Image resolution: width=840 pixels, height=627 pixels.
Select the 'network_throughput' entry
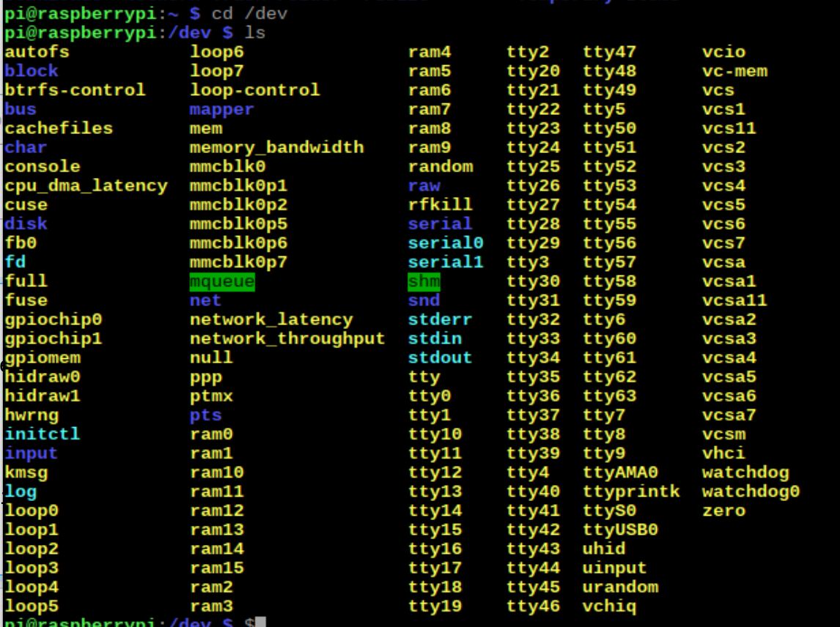287,339
